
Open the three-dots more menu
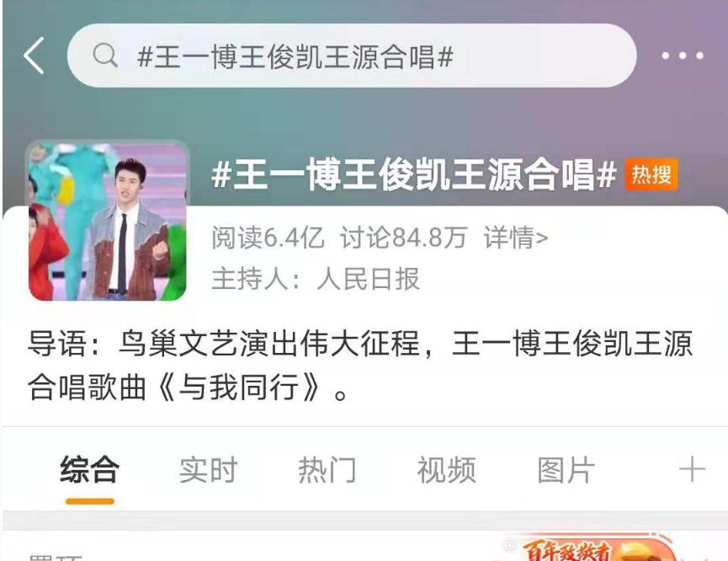pyautogui.click(x=683, y=56)
